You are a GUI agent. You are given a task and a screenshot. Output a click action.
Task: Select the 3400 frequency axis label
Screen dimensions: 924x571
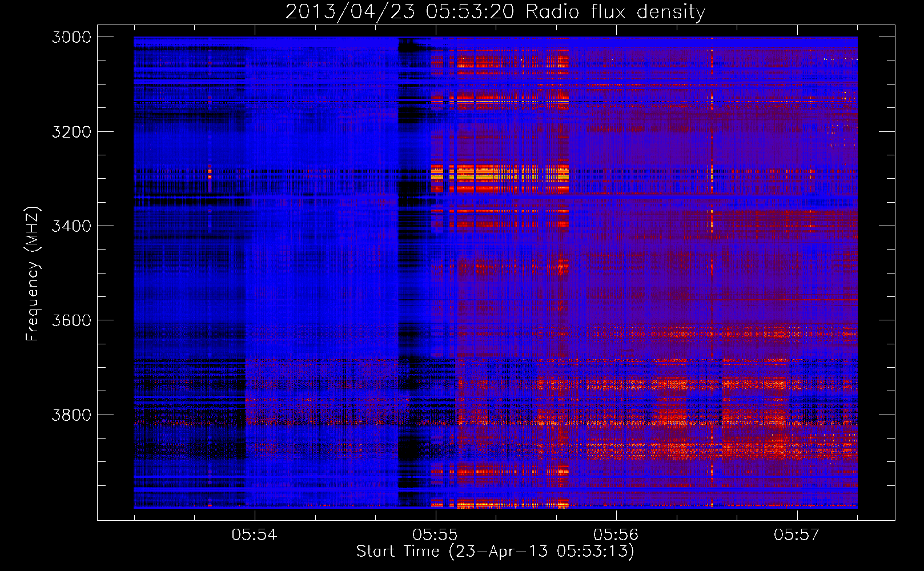[71, 226]
